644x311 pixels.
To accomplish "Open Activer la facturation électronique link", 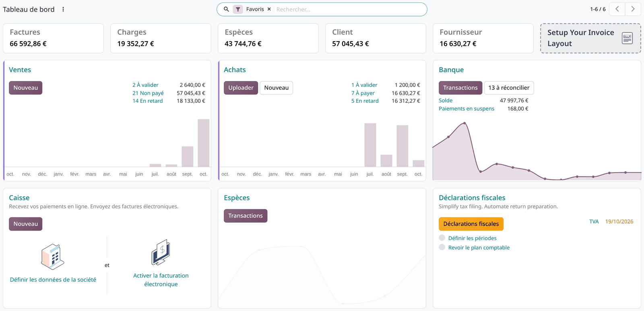I will 161,280.
